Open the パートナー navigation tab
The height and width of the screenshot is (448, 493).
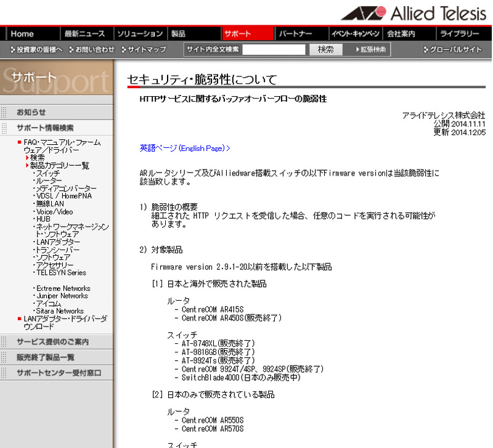click(295, 34)
